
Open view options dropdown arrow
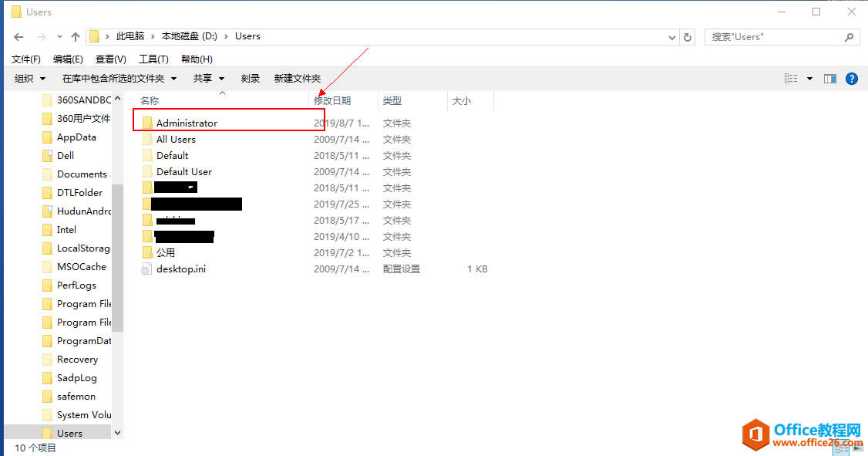click(x=809, y=79)
